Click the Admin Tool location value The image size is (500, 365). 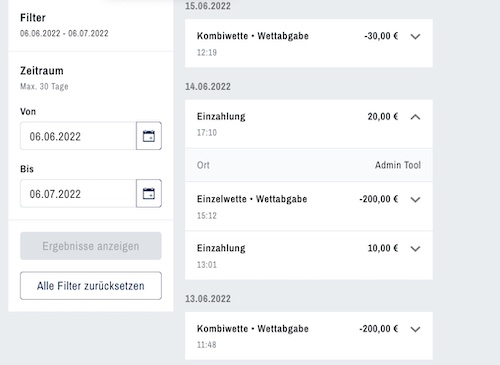click(x=398, y=165)
